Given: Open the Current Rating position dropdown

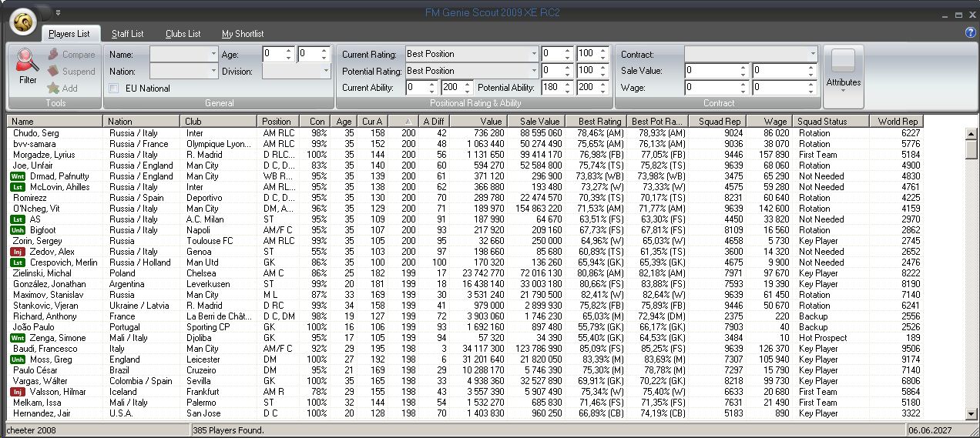Looking at the screenshot, I should click(533, 54).
